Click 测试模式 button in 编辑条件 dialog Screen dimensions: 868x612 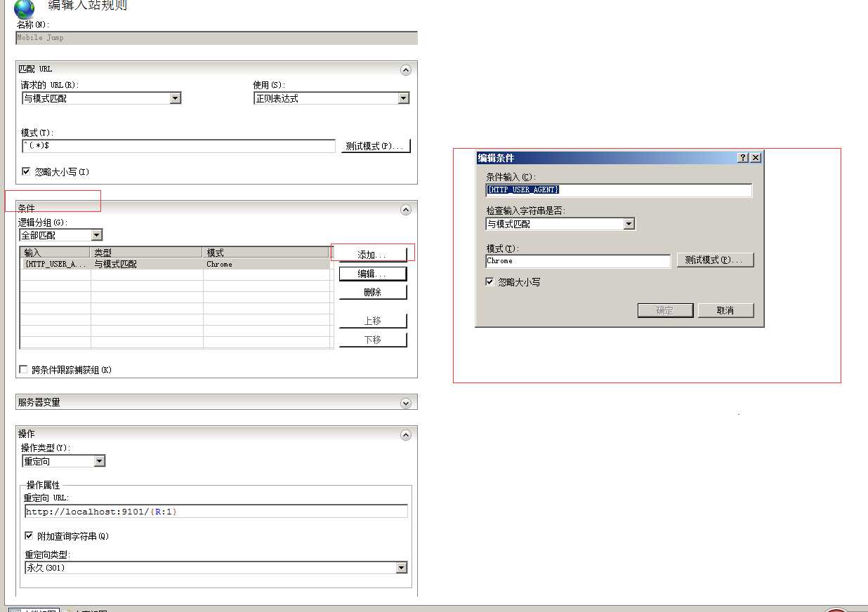point(715,260)
